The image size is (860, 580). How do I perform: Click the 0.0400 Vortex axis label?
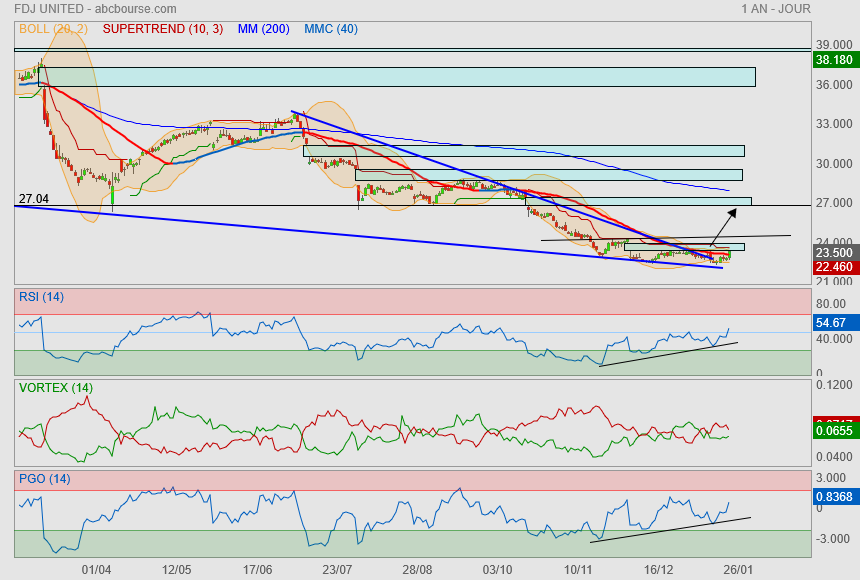point(834,457)
